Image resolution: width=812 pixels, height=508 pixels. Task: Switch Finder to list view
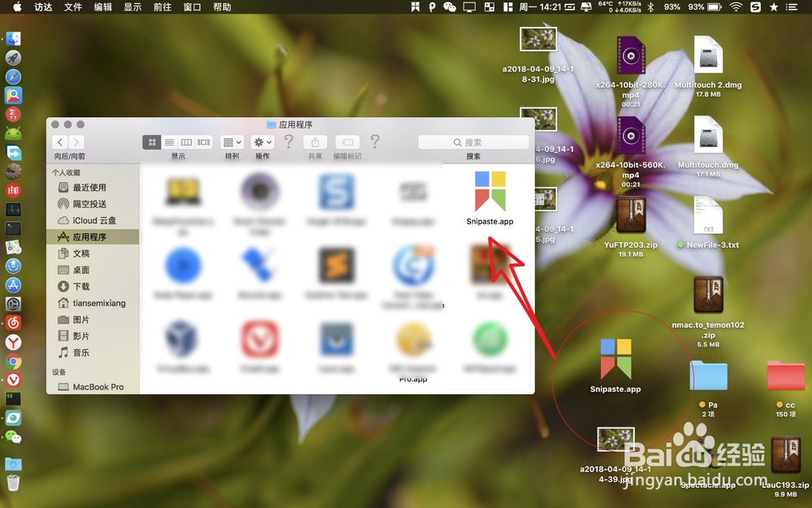169,142
